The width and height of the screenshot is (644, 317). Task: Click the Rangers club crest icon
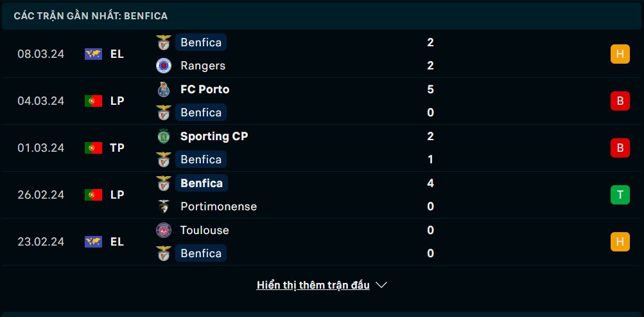tap(164, 66)
